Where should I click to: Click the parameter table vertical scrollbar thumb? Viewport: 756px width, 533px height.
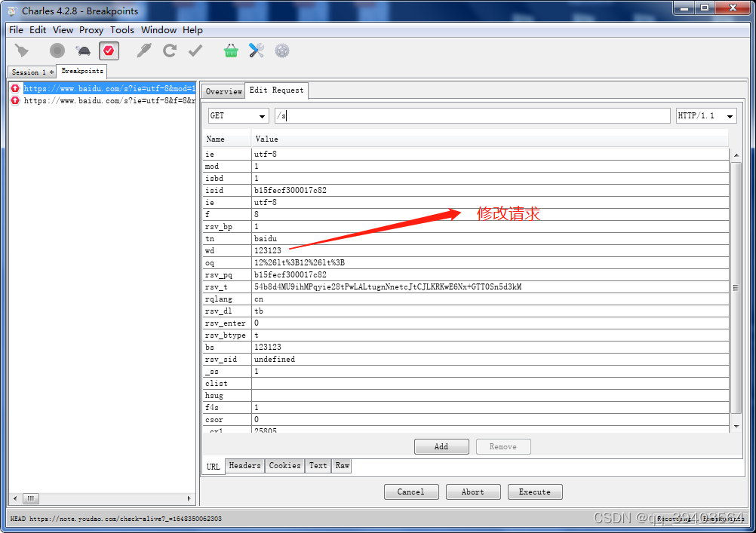[x=736, y=288]
